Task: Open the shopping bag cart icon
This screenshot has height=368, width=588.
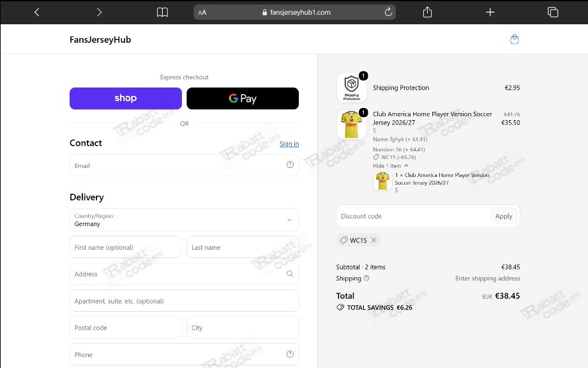Action: [x=515, y=39]
